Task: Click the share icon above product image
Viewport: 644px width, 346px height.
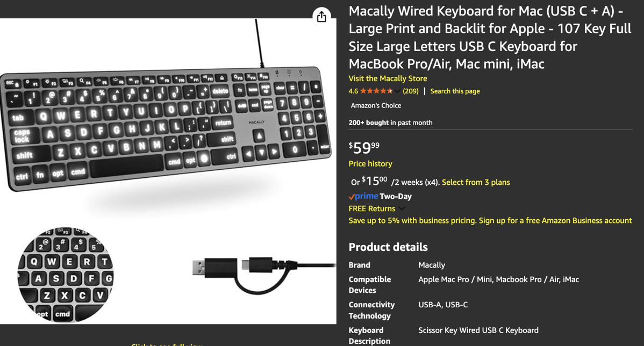Action: [321, 16]
